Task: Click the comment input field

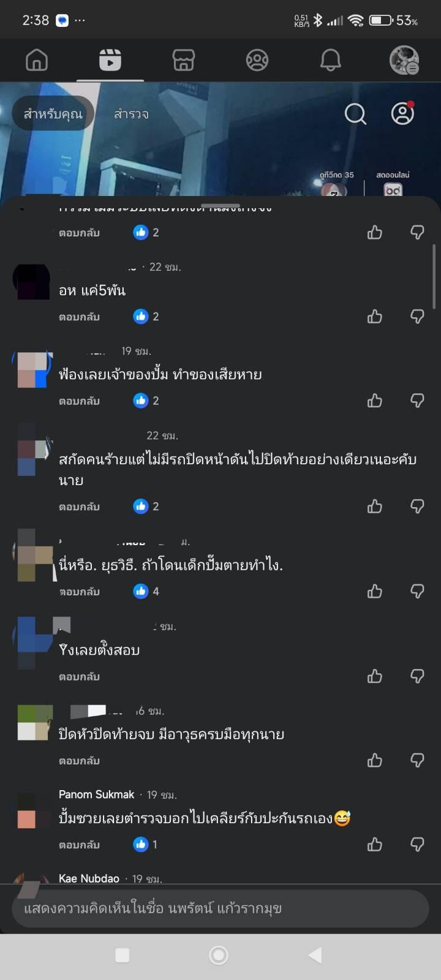Action: point(221,908)
